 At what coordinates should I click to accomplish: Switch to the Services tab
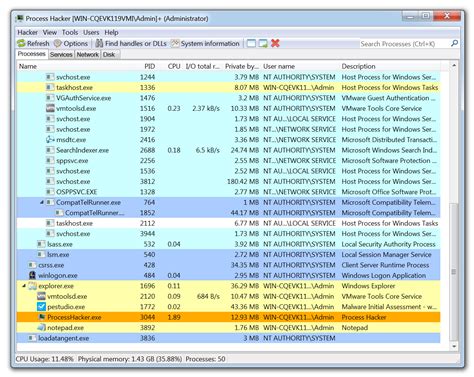click(x=61, y=54)
